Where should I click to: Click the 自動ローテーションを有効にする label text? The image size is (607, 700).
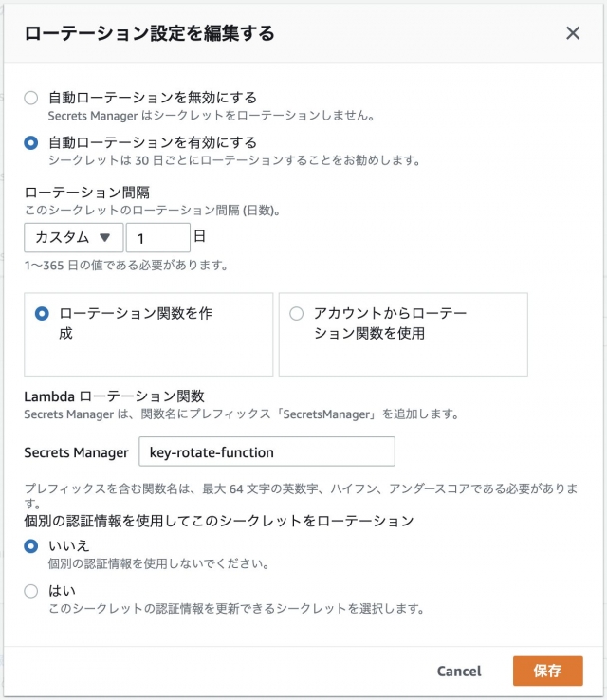pos(153,142)
